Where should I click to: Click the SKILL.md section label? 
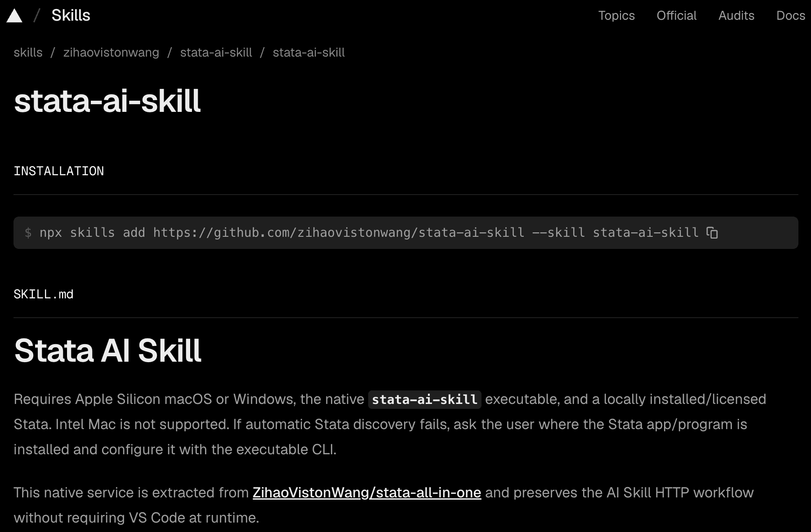coord(44,294)
